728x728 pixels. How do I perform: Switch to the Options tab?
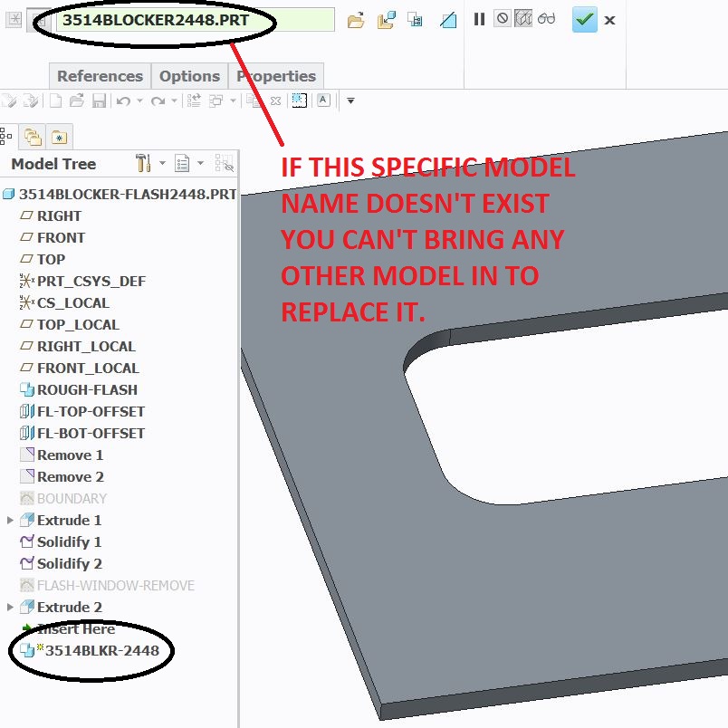(188, 76)
